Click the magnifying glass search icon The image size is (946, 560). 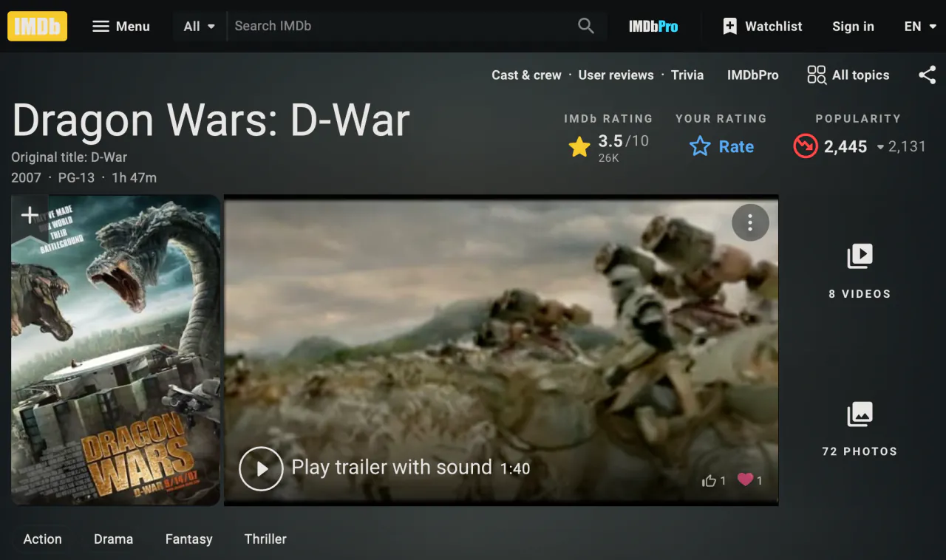coord(586,26)
